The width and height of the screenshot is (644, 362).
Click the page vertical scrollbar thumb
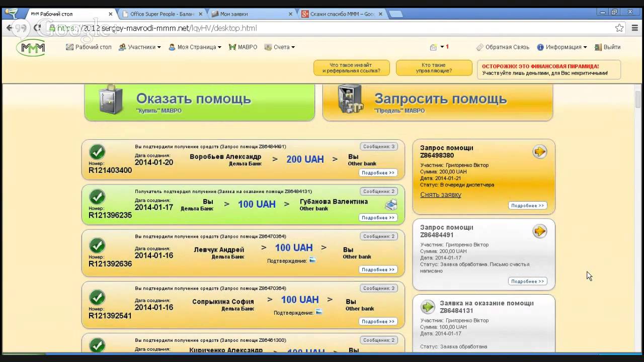click(638, 99)
